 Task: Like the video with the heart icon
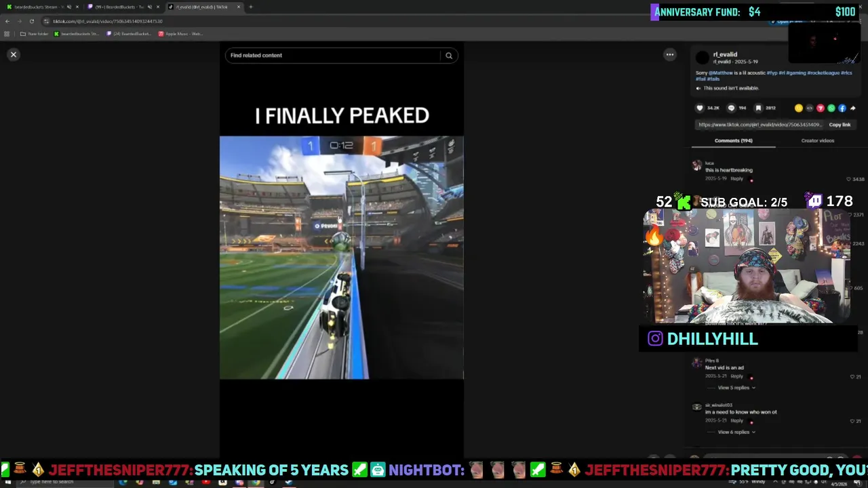[700, 108]
